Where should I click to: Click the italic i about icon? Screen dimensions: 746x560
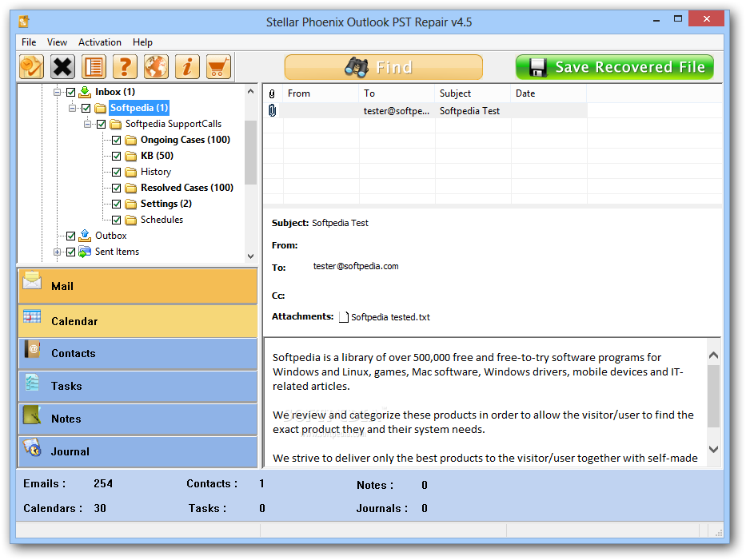pos(187,66)
